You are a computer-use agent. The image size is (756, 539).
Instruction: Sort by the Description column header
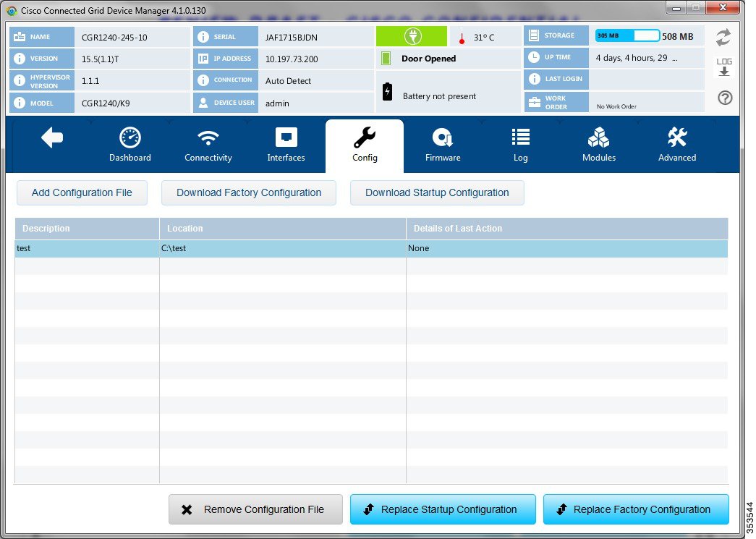point(87,229)
